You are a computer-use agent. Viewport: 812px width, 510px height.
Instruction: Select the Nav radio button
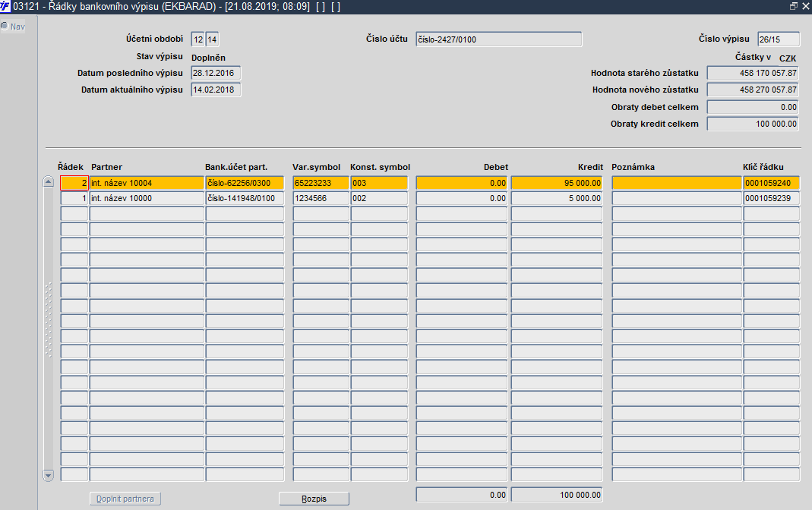coord(5,26)
